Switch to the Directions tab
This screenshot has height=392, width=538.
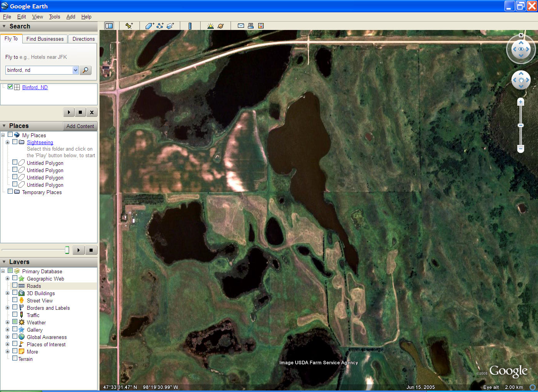pos(83,39)
